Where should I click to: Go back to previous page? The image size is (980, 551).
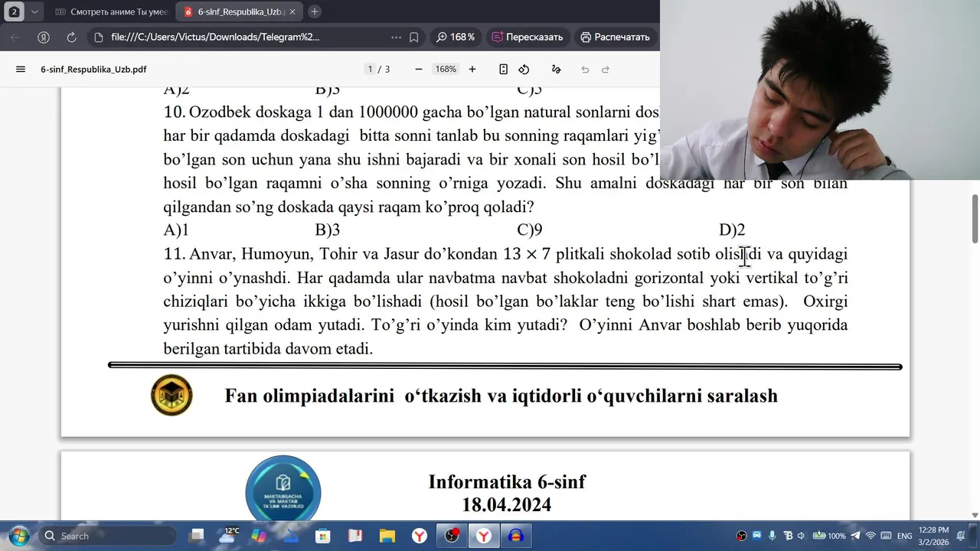click(x=15, y=37)
